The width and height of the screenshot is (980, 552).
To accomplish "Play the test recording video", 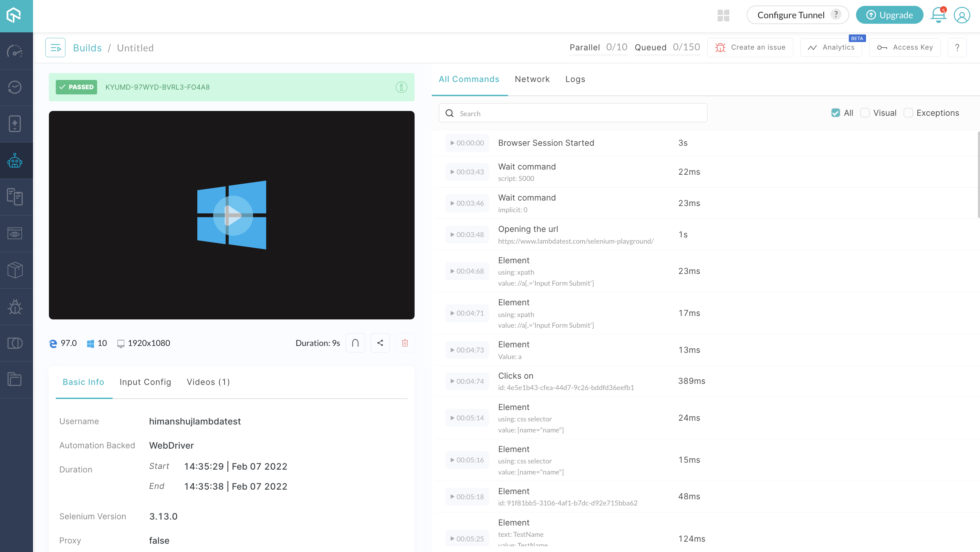I will tap(233, 215).
